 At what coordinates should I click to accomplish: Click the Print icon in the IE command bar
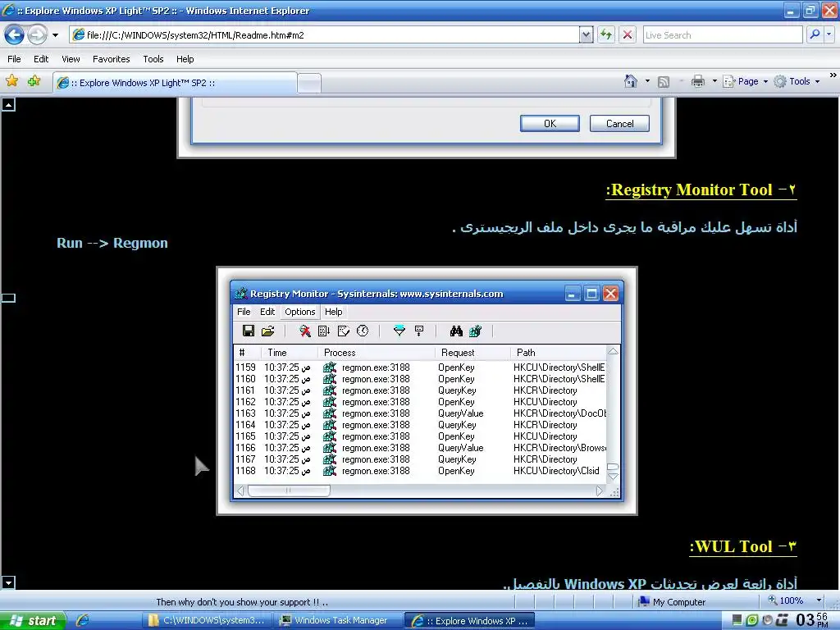click(698, 81)
